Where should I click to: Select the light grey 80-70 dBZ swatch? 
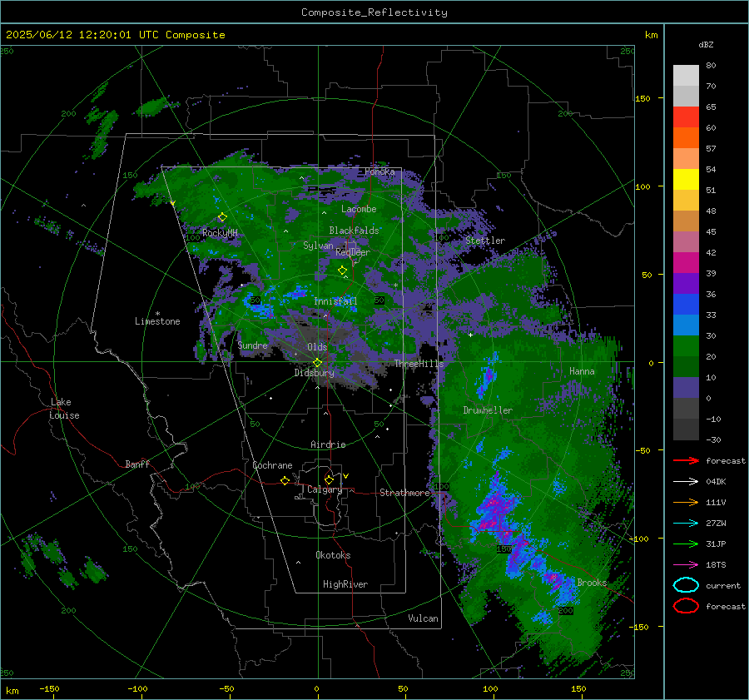686,76
